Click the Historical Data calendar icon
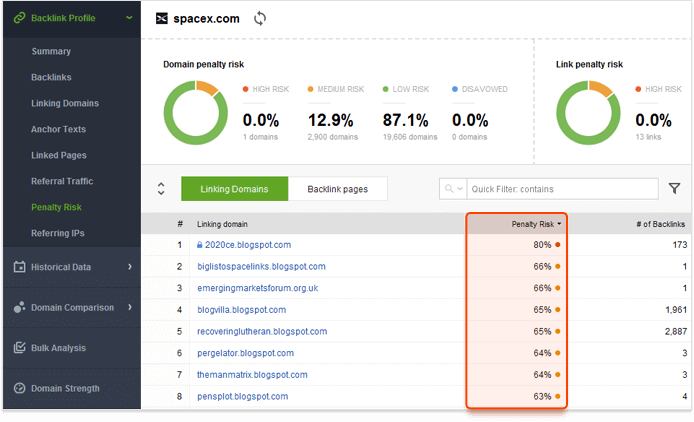This screenshot has height=422, width=694. [19, 267]
